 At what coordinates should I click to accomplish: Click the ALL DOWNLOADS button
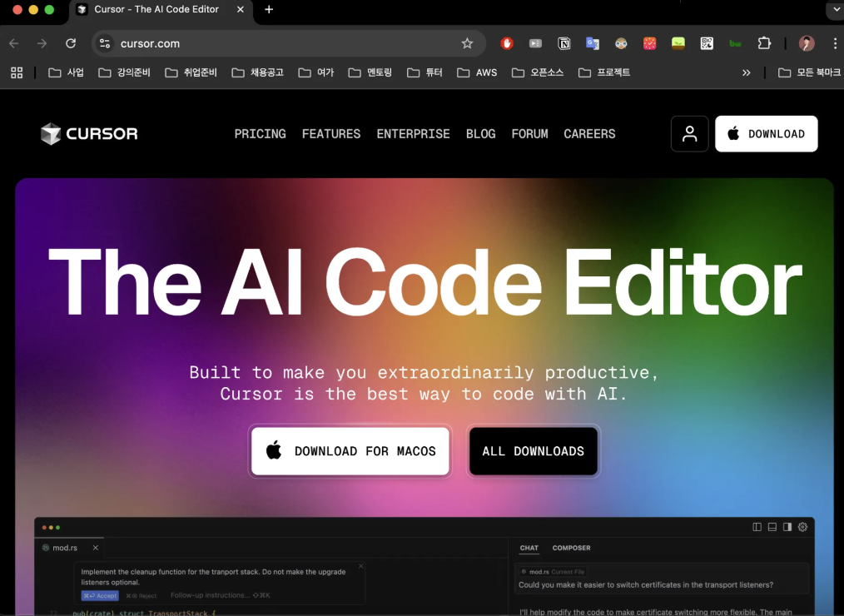pos(534,451)
